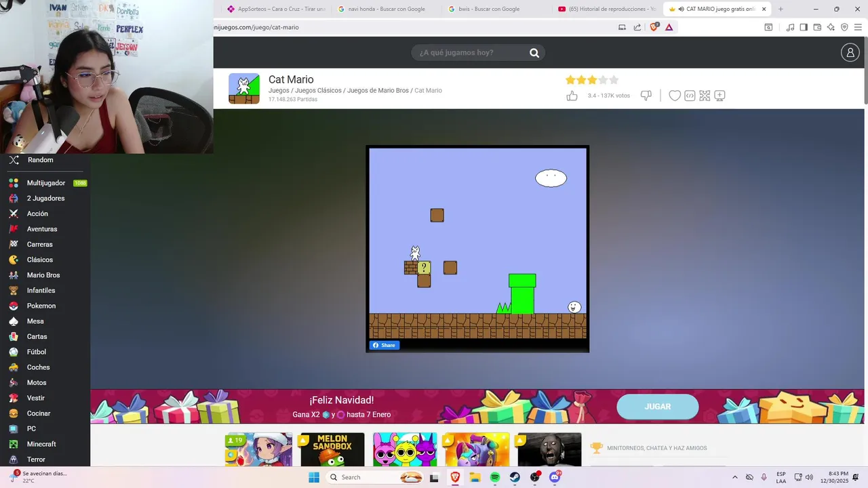Open Melon Sandbox game thumbnail
The image size is (868, 488).
(x=332, y=449)
